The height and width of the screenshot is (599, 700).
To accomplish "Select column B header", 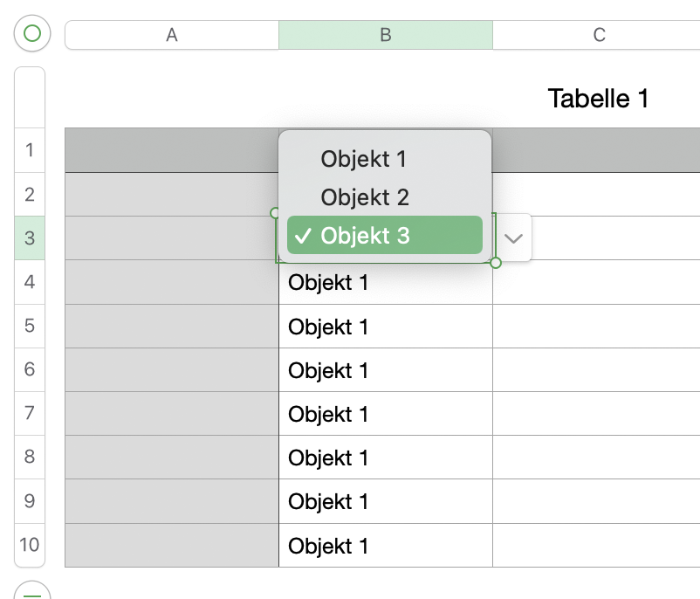I will [x=385, y=35].
